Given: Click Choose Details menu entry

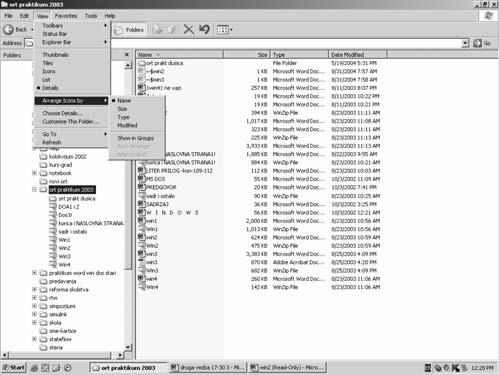Looking at the screenshot, I should [x=72, y=113].
